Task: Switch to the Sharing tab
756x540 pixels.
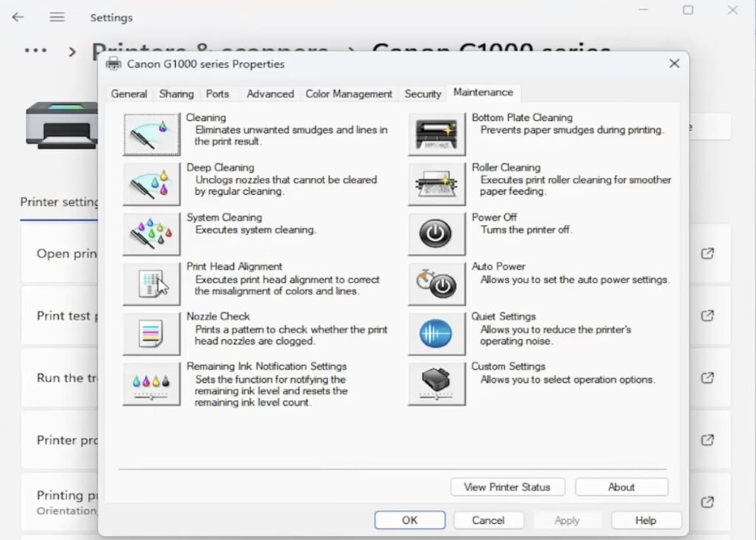Action: (x=176, y=94)
